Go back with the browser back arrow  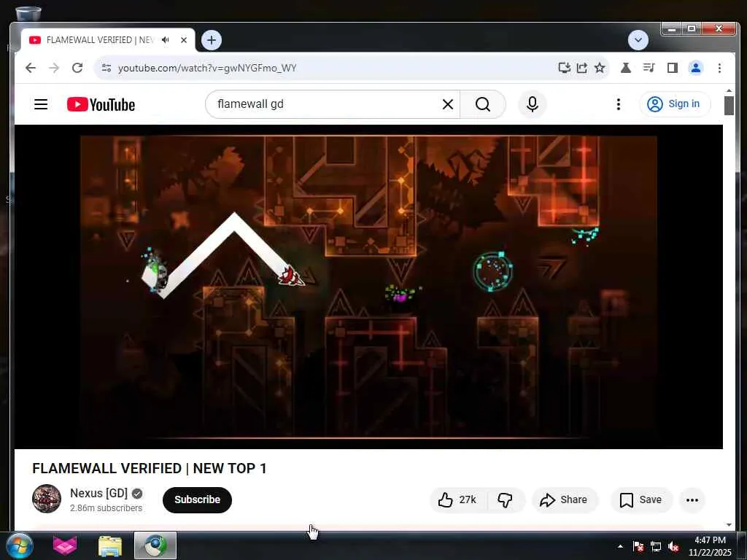31,68
